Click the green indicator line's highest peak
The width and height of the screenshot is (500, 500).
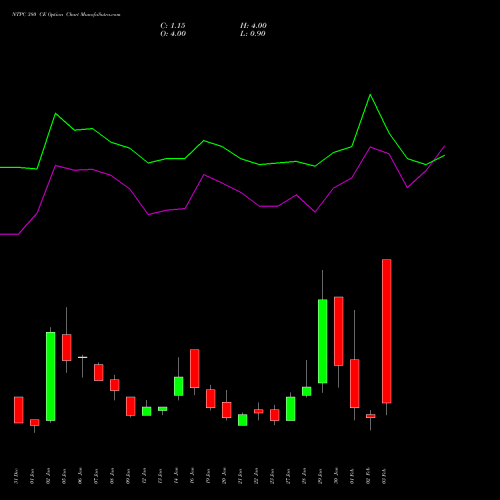[x=370, y=95]
